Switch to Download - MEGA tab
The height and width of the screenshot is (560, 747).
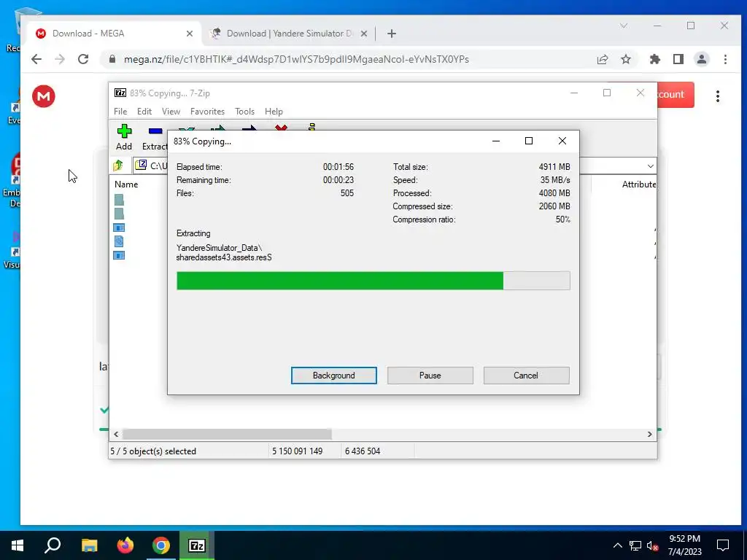pos(113,34)
